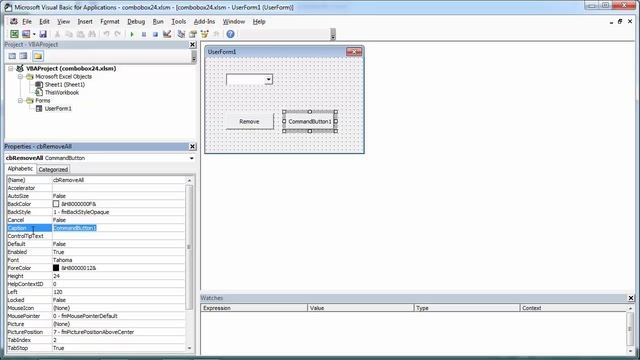640x360 pixels.
Task: Click the CommandButton1 button on UserForm1
Action: pyautogui.click(x=310, y=122)
